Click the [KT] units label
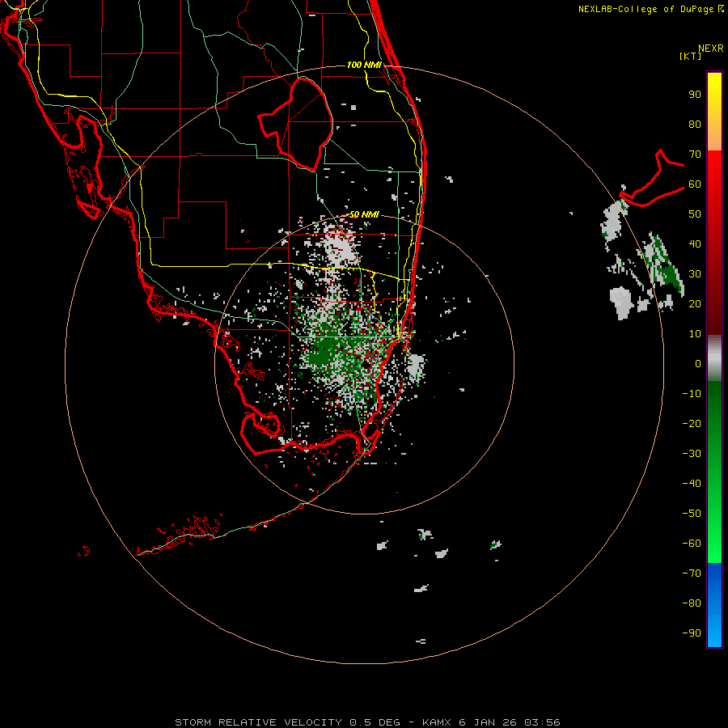 point(691,56)
